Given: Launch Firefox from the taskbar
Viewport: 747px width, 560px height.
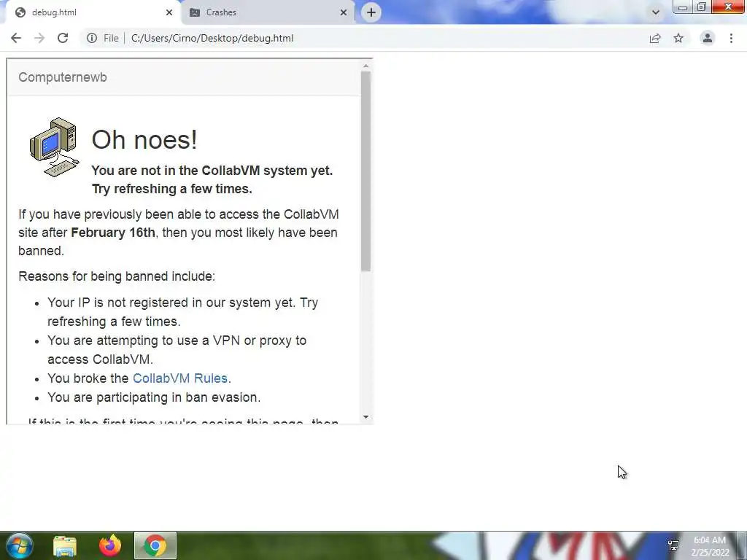Looking at the screenshot, I should [110, 545].
